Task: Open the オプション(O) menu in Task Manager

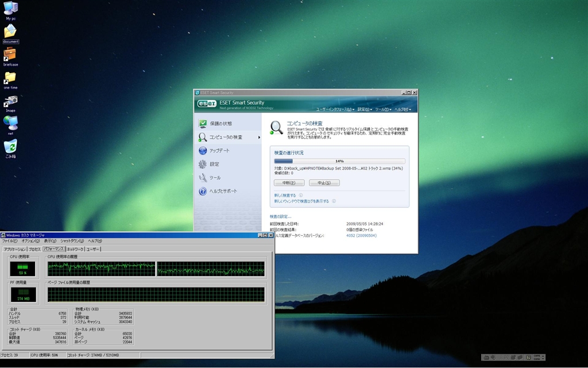Action: click(30, 241)
